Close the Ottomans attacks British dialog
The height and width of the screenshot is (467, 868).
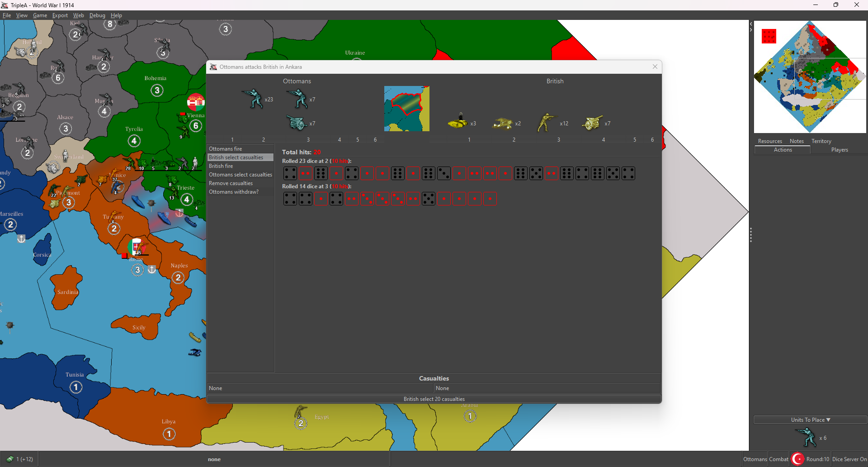pyautogui.click(x=655, y=67)
